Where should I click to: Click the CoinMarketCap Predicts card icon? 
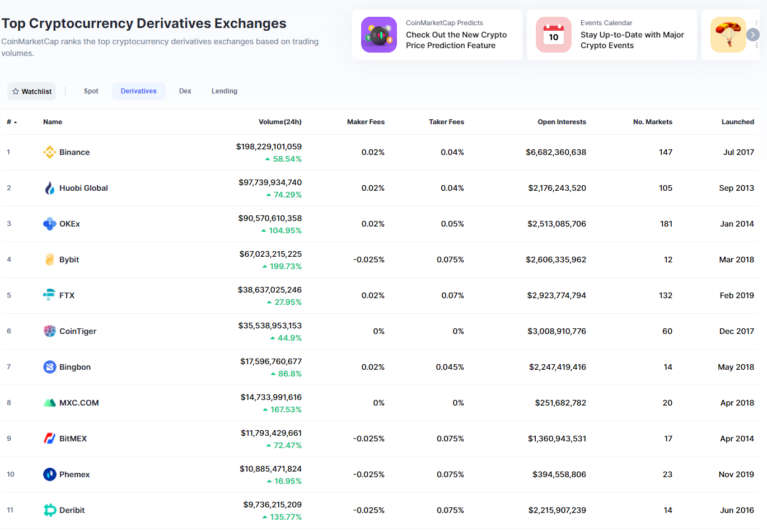click(379, 35)
